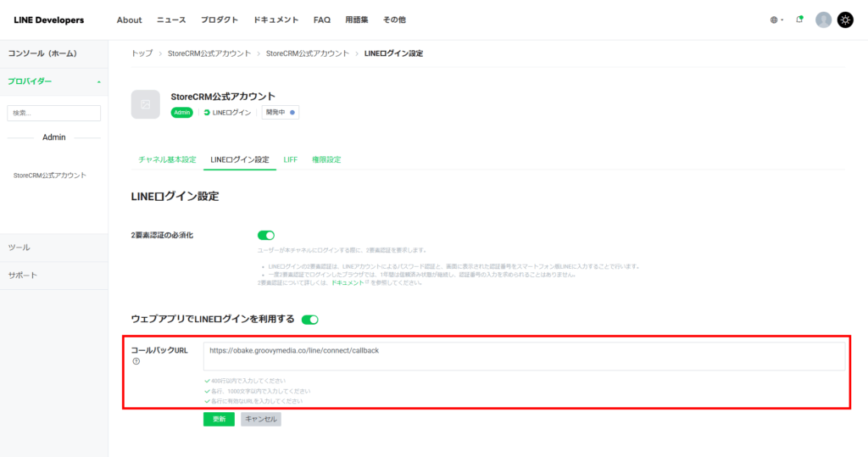Viewport: 868px width, 457px height.
Task: Click the channel image placeholder icon
Action: pos(145,104)
